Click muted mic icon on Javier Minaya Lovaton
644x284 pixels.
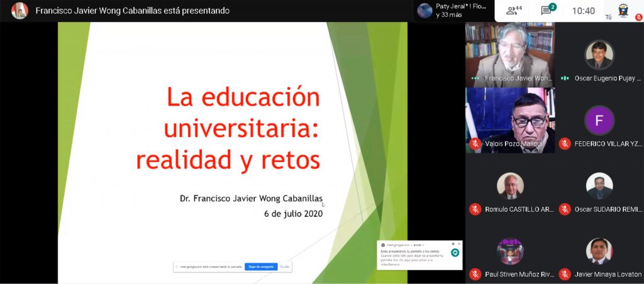(565, 274)
